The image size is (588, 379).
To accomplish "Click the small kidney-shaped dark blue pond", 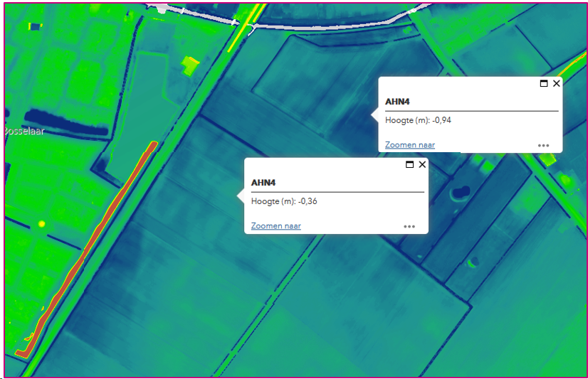I will click(461, 193).
